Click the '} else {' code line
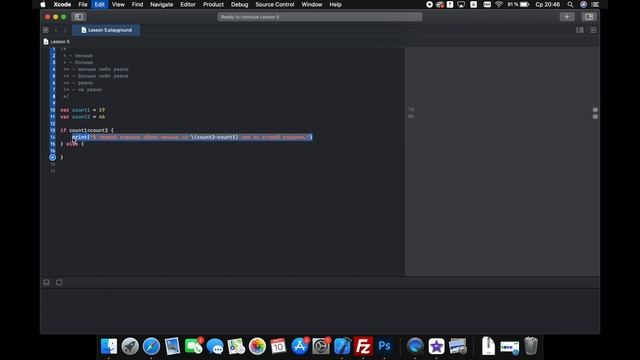Screen dimensions: 640x360 coord(72,144)
